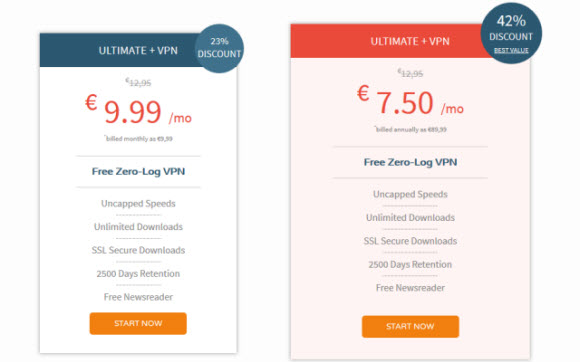This screenshot has width=580, height=362.
Task: Click START NOW on the annual plan
Action: pos(410,327)
